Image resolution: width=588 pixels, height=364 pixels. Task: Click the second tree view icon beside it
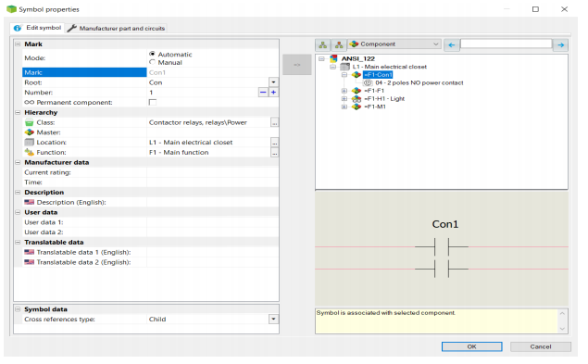point(339,44)
